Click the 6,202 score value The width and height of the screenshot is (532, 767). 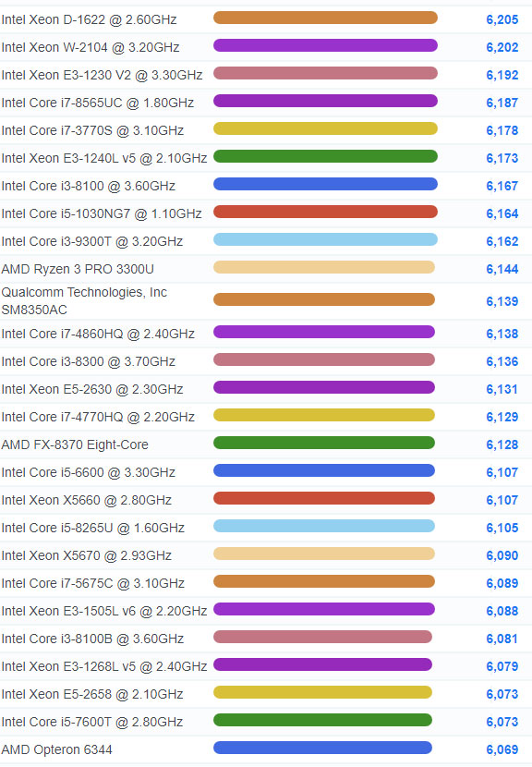pyautogui.click(x=502, y=47)
